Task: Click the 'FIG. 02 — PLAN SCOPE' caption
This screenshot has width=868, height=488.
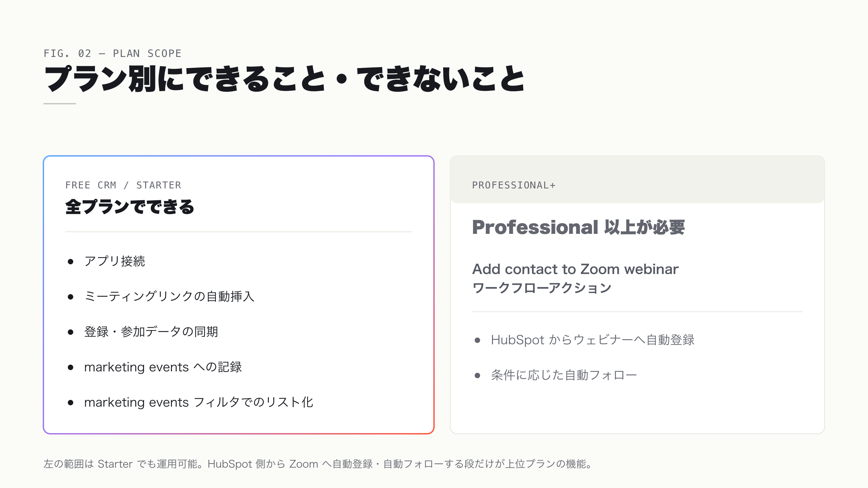Action: (113, 54)
